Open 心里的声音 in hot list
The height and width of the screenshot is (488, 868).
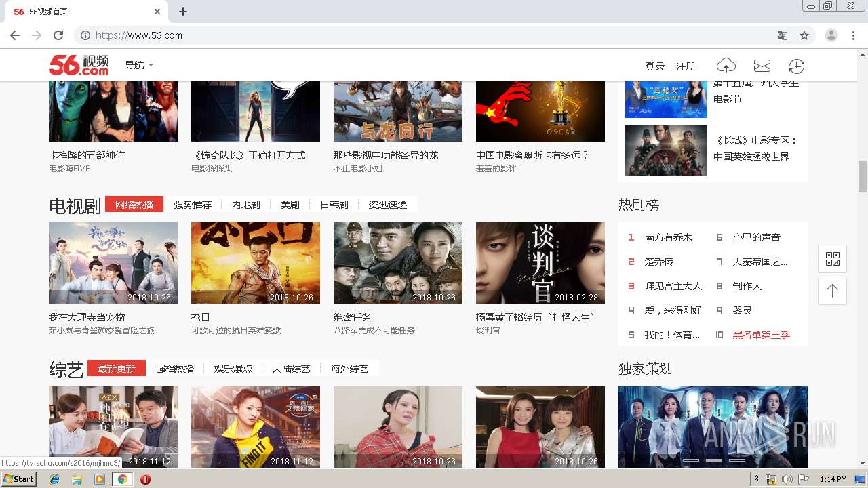757,237
